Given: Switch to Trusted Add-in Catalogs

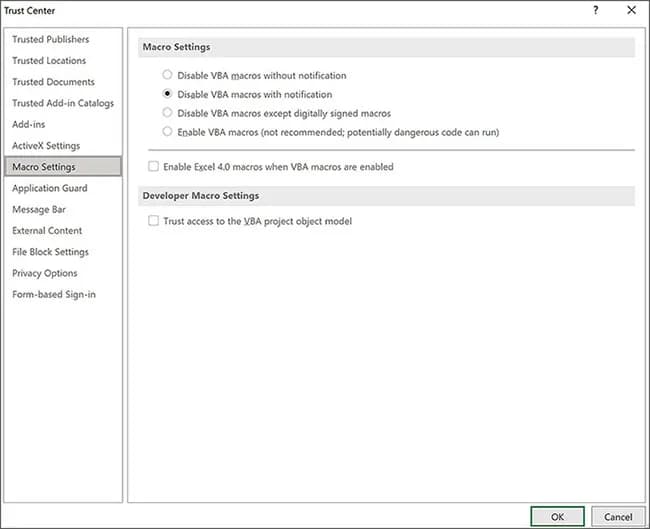Looking at the screenshot, I should (62, 103).
